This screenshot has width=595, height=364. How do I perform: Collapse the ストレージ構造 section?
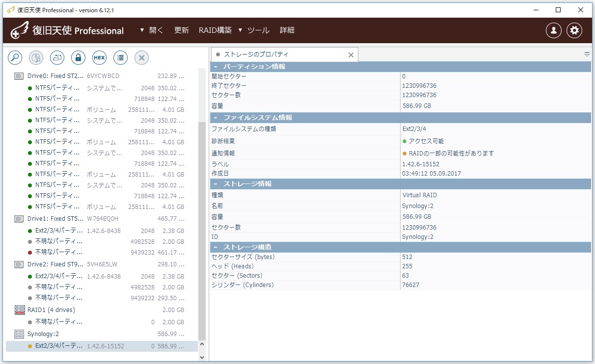(215, 247)
